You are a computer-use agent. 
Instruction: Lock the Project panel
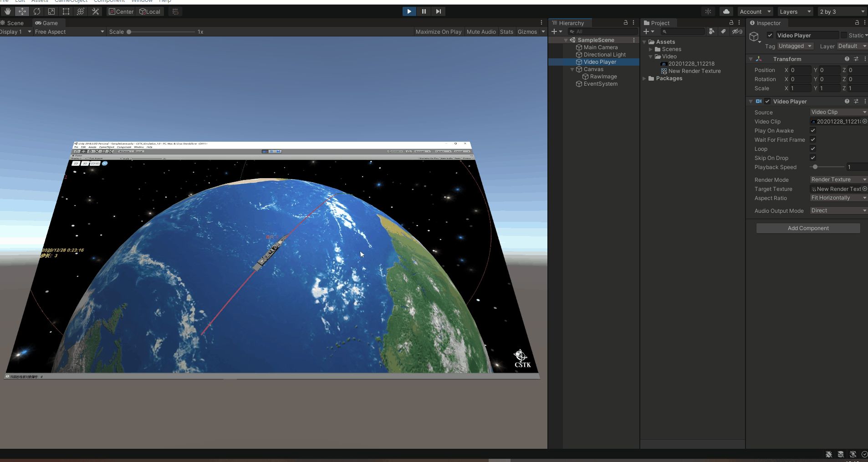pyautogui.click(x=731, y=22)
